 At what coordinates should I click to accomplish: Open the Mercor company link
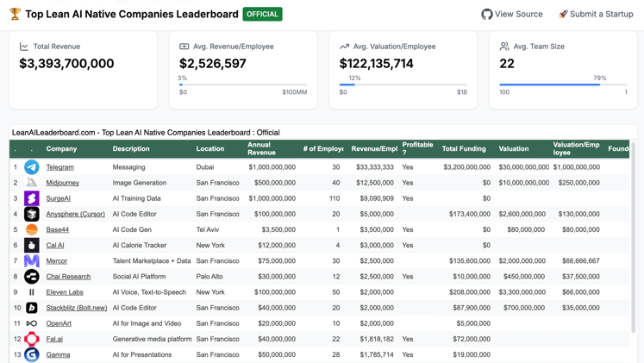click(57, 260)
